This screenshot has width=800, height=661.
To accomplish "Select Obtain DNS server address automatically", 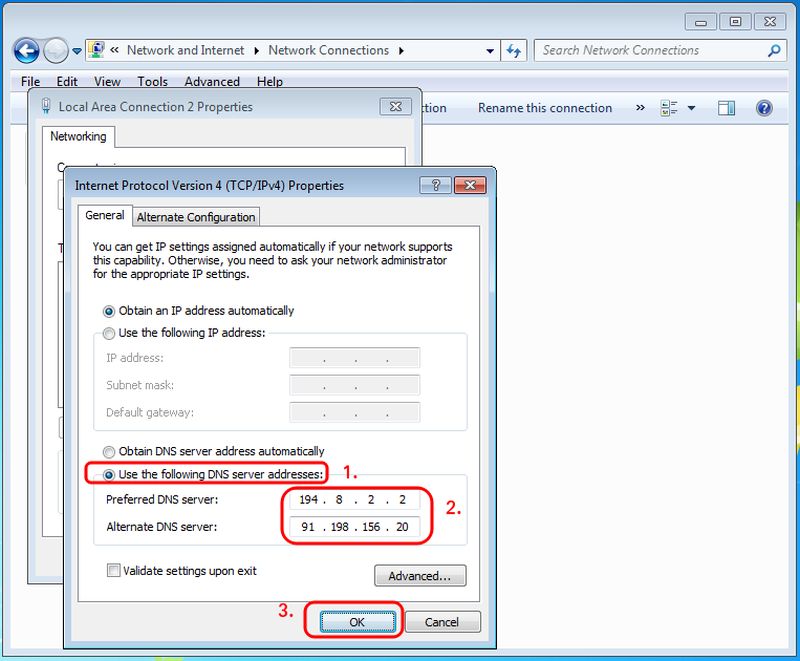I will 110,451.
